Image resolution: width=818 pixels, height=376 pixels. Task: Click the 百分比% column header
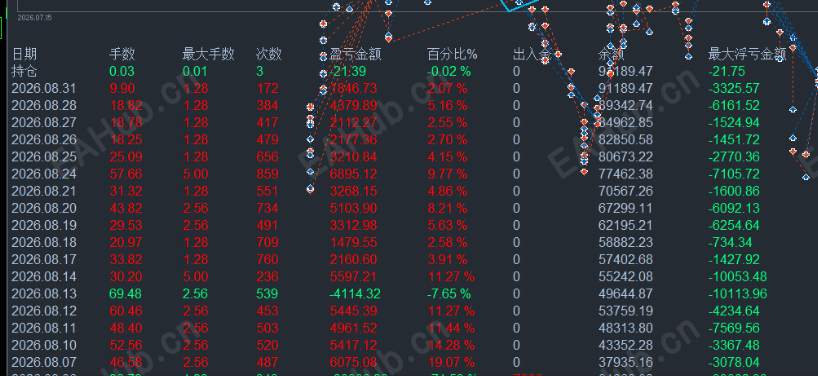pyautogui.click(x=452, y=54)
